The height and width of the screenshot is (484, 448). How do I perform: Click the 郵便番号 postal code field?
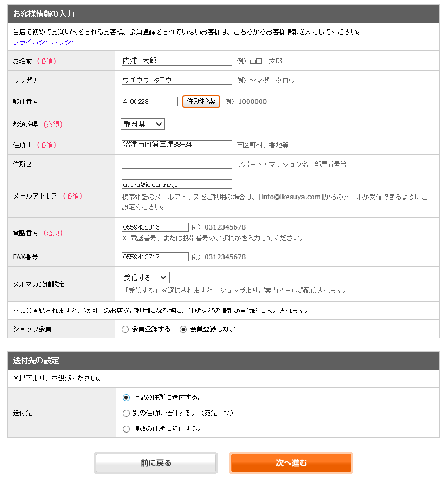click(x=149, y=101)
